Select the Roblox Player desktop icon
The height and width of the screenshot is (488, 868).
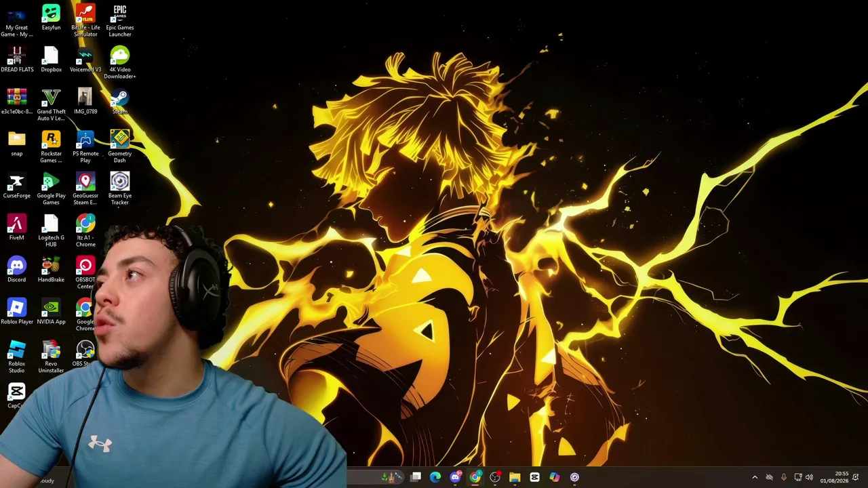click(16, 312)
